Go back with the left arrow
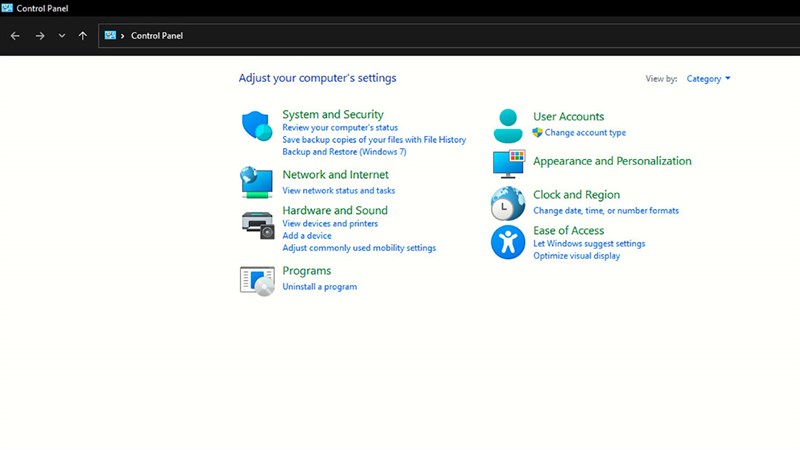The height and width of the screenshot is (450, 800). (x=15, y=36)
